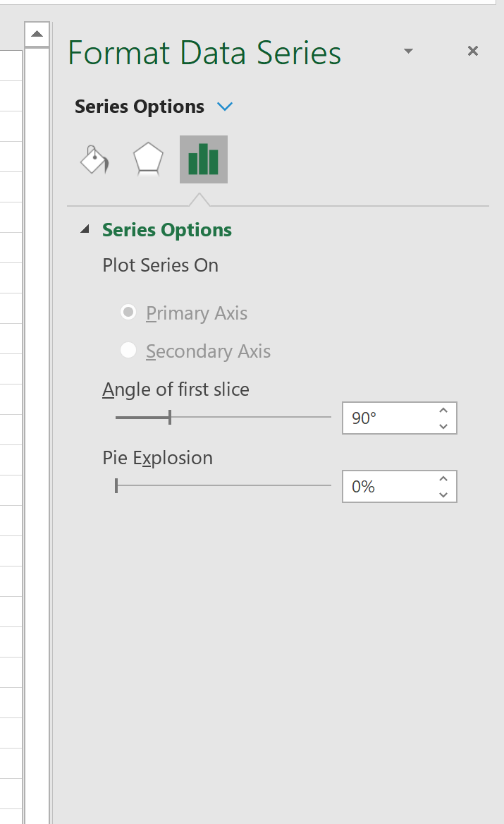Screen dimensions: 504x824
Task: Click the task pane options arrow
Action: 407,51
